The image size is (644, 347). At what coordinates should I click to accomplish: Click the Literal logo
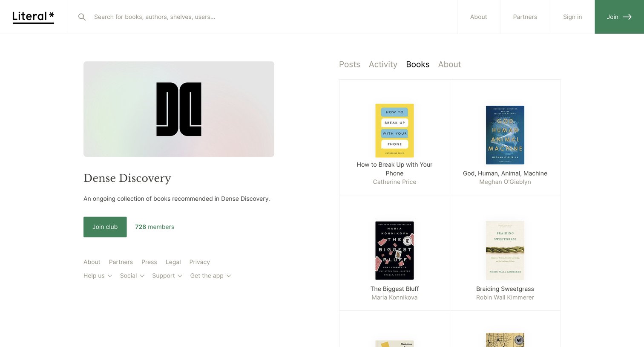pyautogui.click(x=33, y=17)
